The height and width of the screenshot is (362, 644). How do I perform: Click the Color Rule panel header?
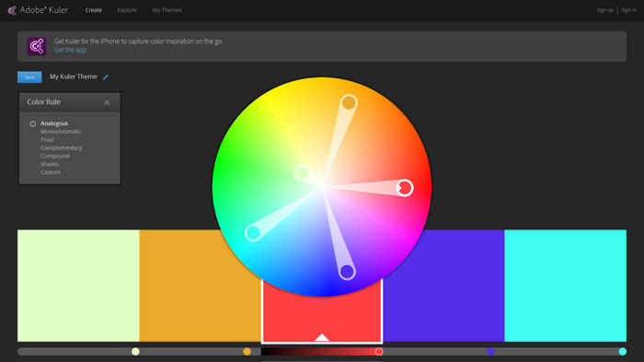pos(70,102)
